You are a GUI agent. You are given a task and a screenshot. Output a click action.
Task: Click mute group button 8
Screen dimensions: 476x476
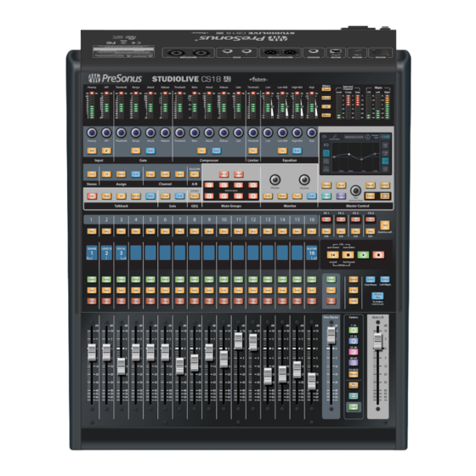coord(253,196)
